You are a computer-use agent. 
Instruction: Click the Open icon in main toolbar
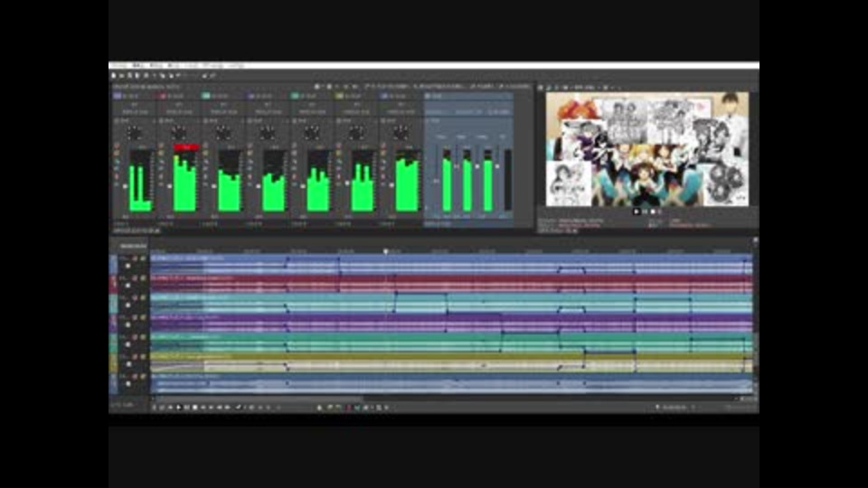click(122, 75)
